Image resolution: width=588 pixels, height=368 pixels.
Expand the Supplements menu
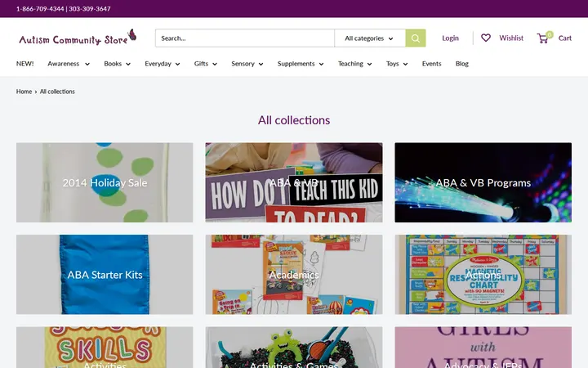301,64
